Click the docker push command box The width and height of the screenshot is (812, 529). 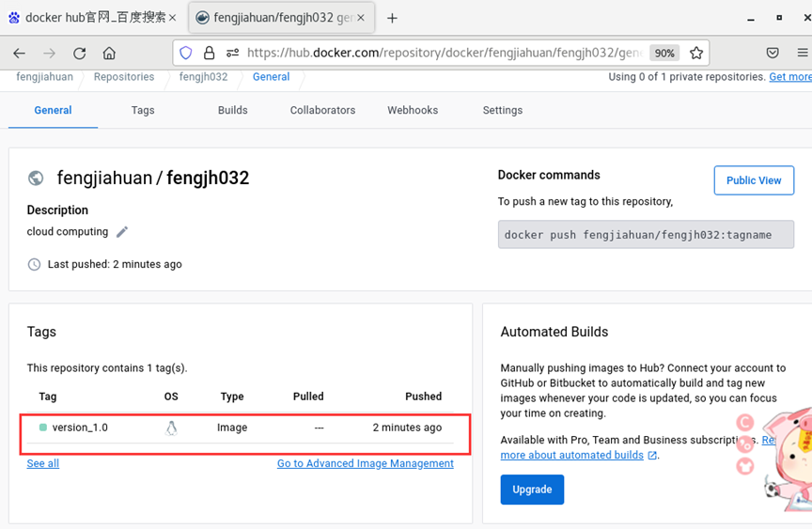(646, 235)
